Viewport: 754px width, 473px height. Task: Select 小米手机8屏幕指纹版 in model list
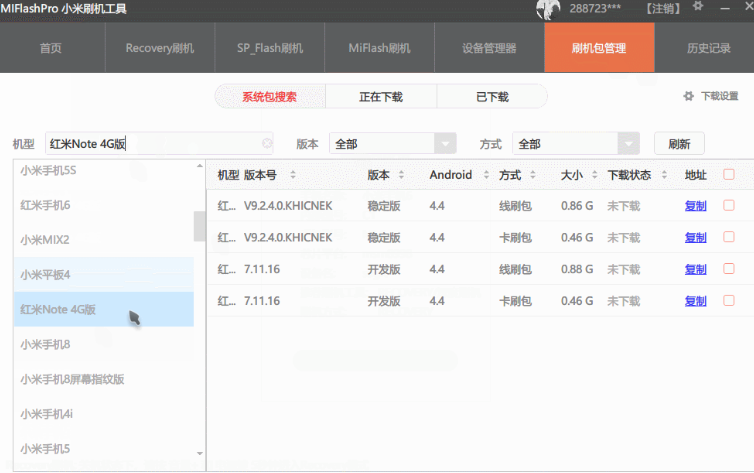[104, 379]
